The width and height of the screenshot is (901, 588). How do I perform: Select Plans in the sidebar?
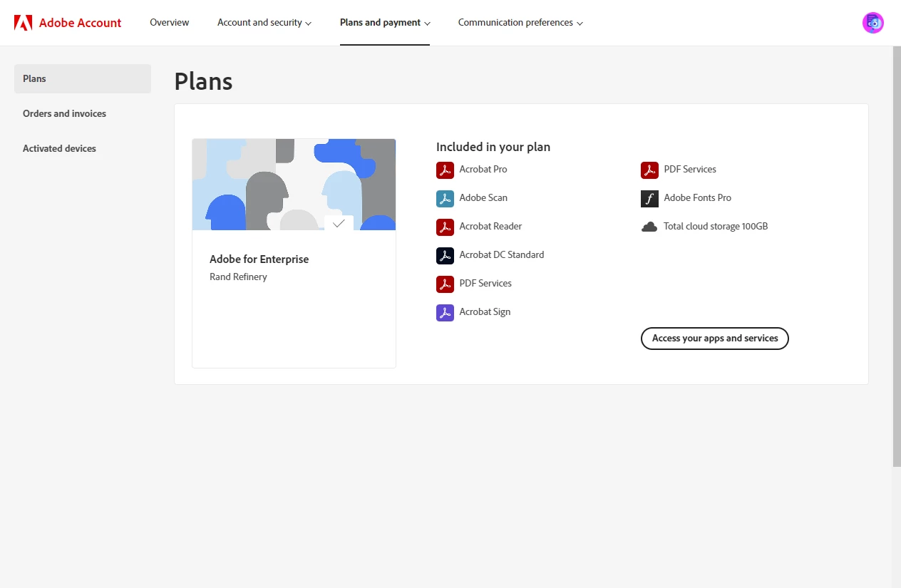(83, 78)
